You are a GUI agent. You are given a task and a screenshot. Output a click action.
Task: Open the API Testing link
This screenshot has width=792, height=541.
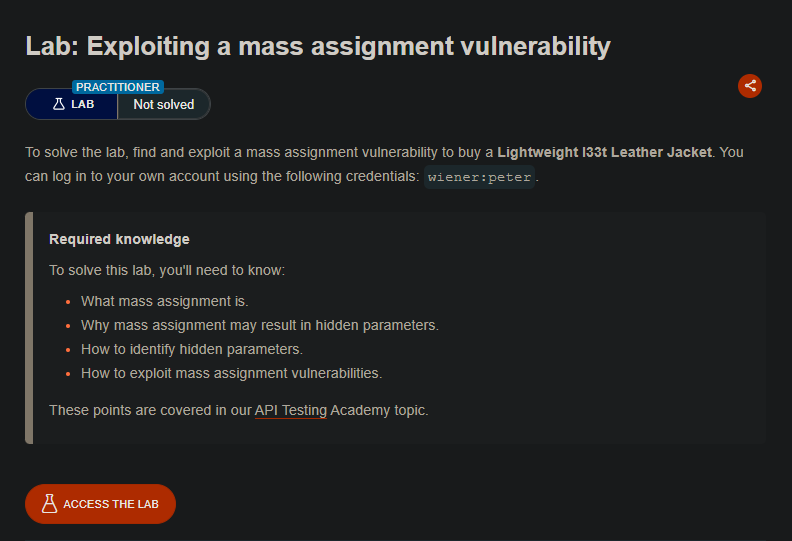click(290, 410)
